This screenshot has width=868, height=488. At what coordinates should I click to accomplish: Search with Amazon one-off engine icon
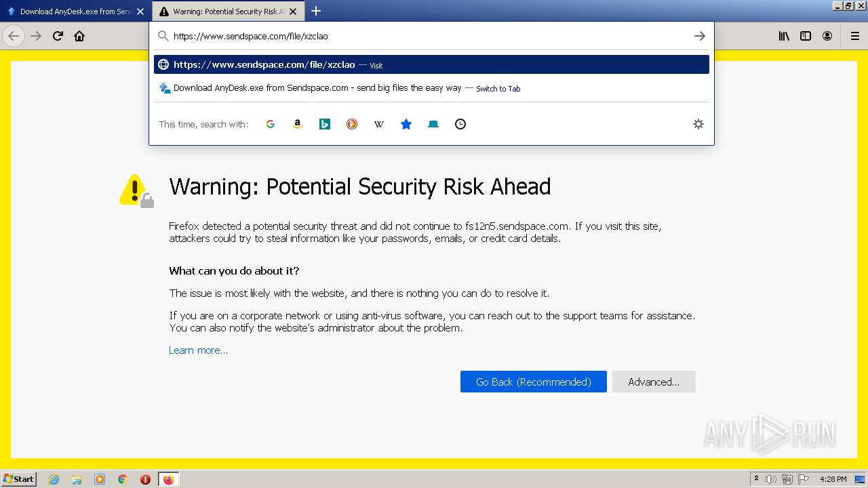pos(298,124)
